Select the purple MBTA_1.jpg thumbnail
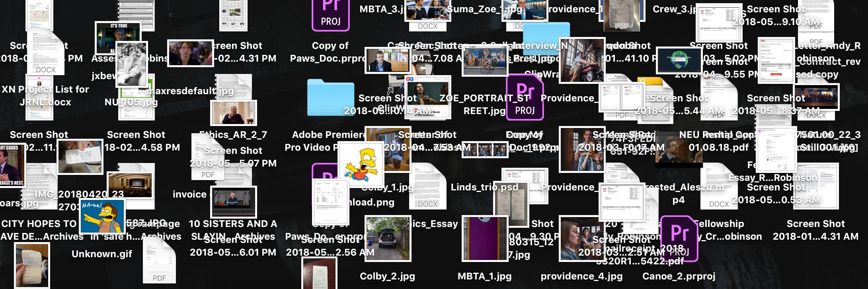Viewport: 868px width, 289px height. (x=485, y=239)
